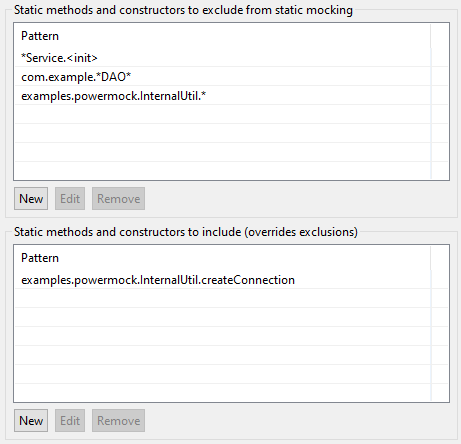Viewport: 461px width, 444px height.
Task: Click Edit beneath the include patterns table
Action: click(x=70, y=421)
